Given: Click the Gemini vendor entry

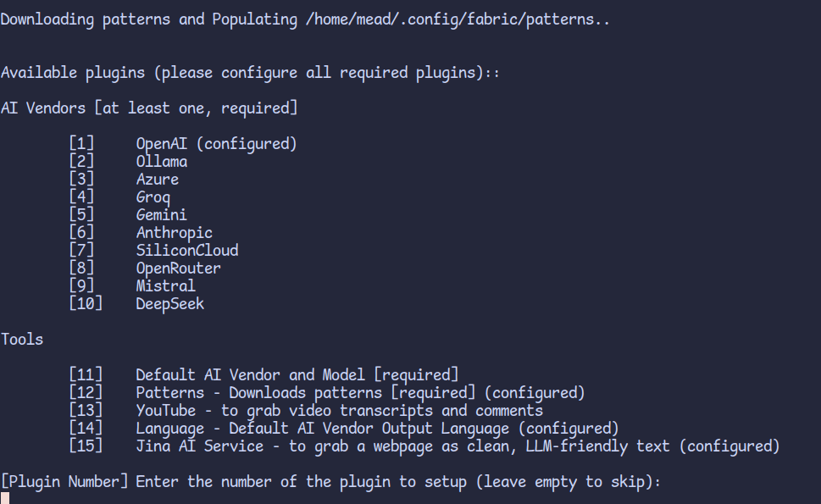Looking at the screenshot, I should tap(128, 214).
